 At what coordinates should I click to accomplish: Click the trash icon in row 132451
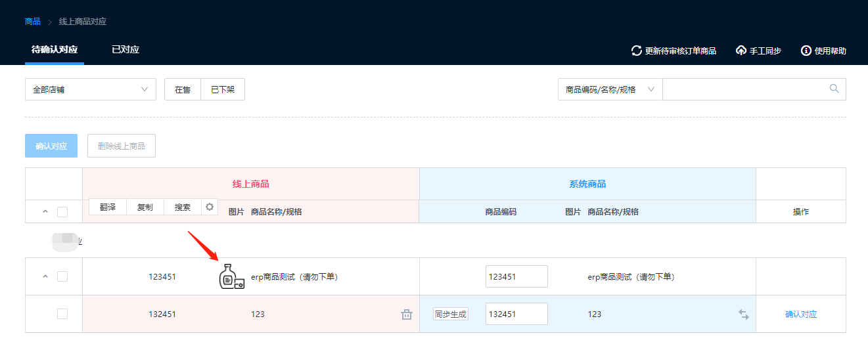coord(406,314)
